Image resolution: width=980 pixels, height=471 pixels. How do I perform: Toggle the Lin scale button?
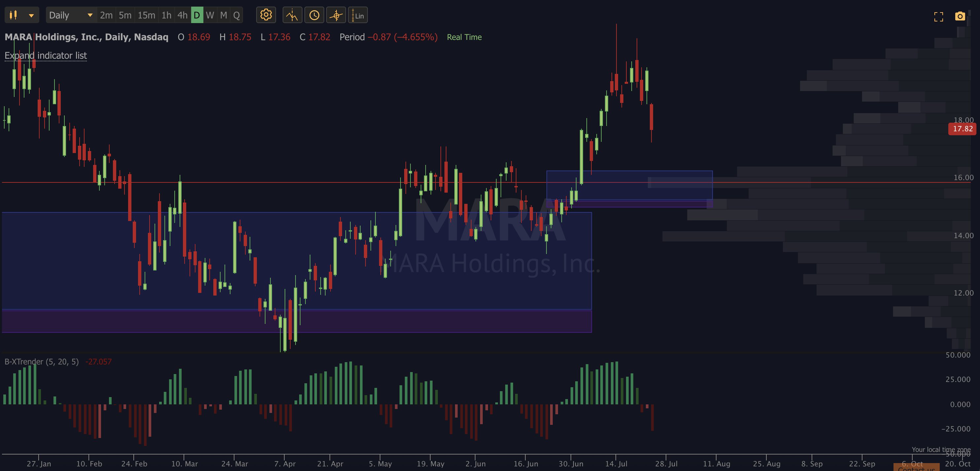pyautogui.click(x=358, y=15)
